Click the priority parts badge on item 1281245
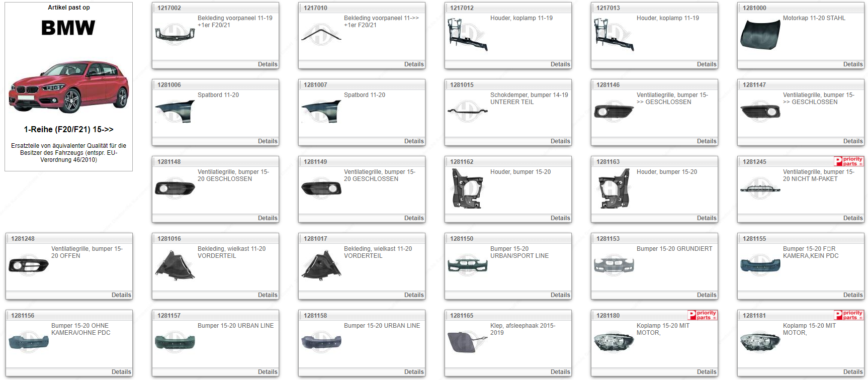The image size is (868, 380). tap(848, 161)
